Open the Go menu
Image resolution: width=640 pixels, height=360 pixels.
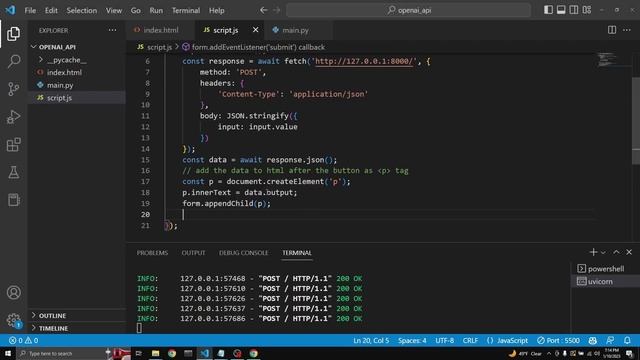[x=136, y=10]
